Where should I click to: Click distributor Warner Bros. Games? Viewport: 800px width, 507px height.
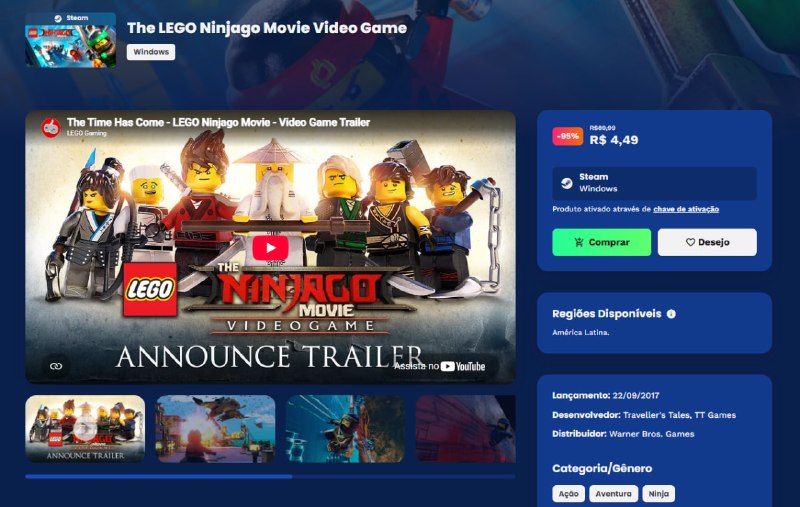click(652, 434)
